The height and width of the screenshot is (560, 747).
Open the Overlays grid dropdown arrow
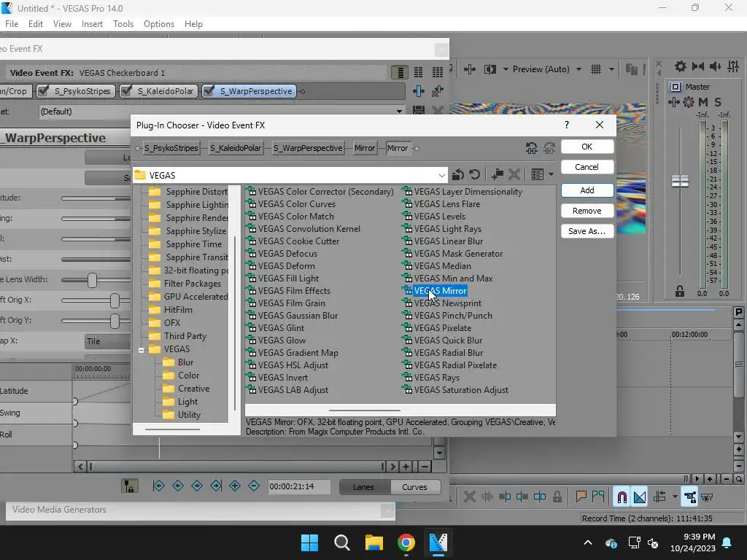click(611, 69)
